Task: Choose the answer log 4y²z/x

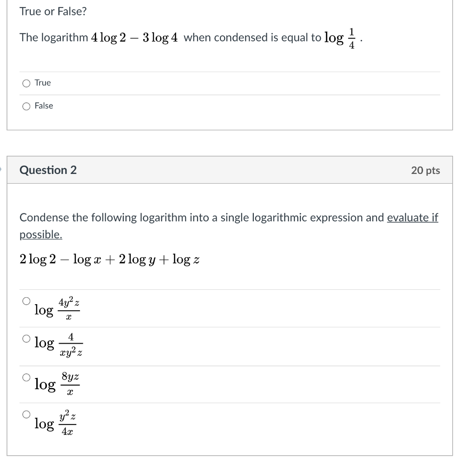Action: click(26, 300)
